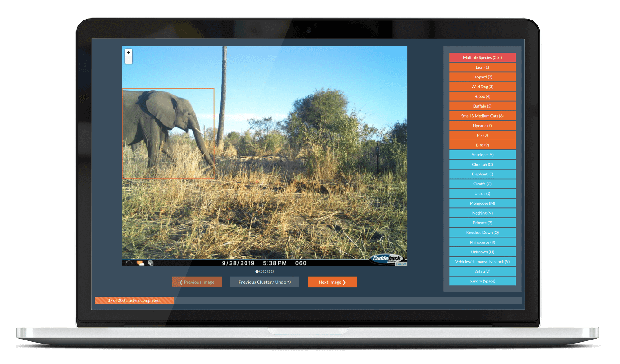Click the Cuddeback logo on image

coord(387,258)
